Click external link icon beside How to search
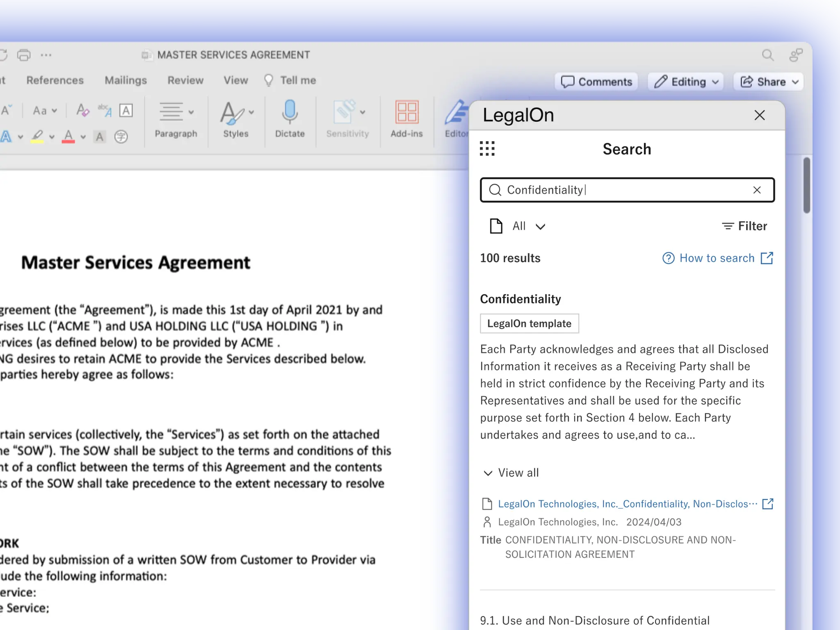The image size is (840, 630). point(767,258)
